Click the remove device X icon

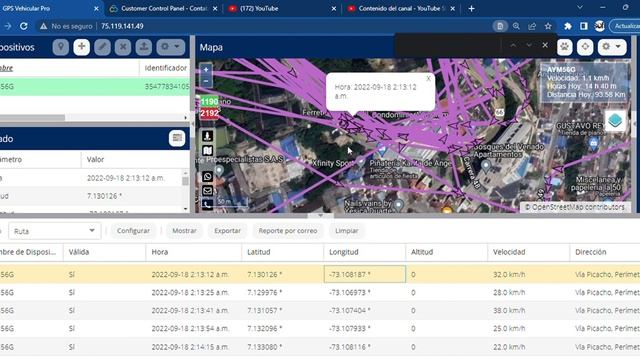[123, 47]
